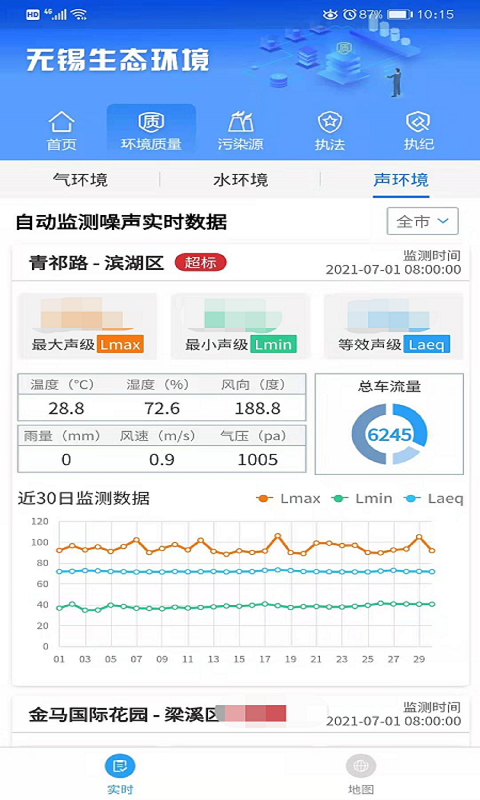Switch to the 水环境 tab
This screenshot has height=800, width=480.
[240, 180]
